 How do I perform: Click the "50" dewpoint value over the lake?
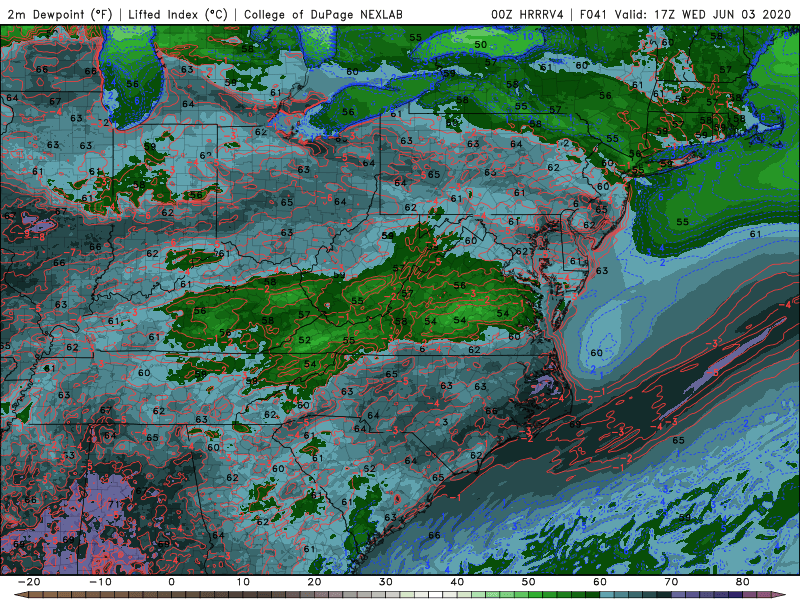pyautogui.click(x=481, y=44)
